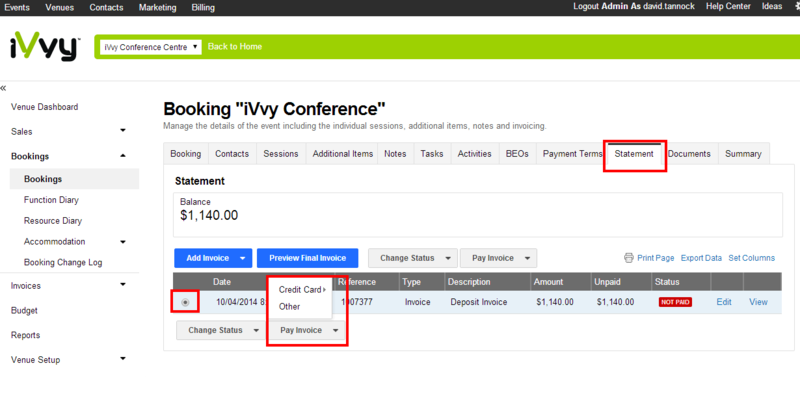Sort by the Unpaid column header
The width and height of the screenshot is (800, 396).
pos(606,282)
